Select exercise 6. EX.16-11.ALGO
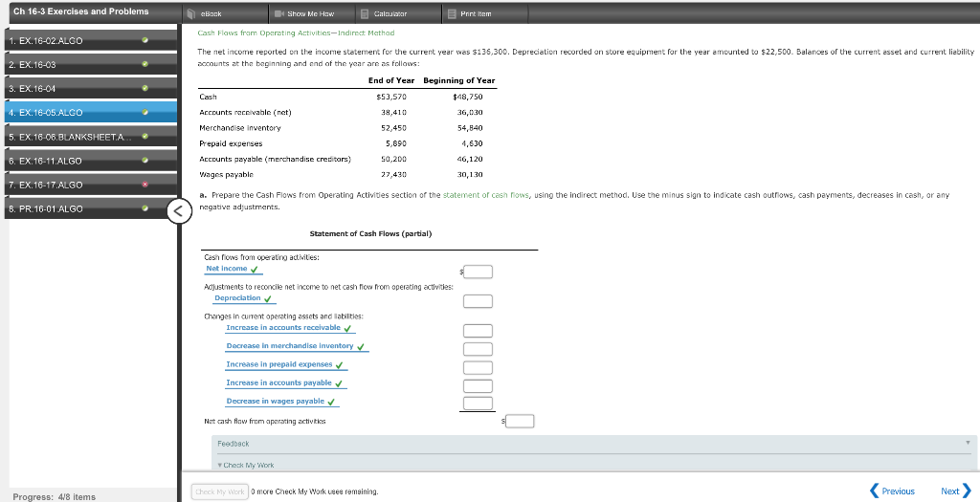 tap(91, 161)
